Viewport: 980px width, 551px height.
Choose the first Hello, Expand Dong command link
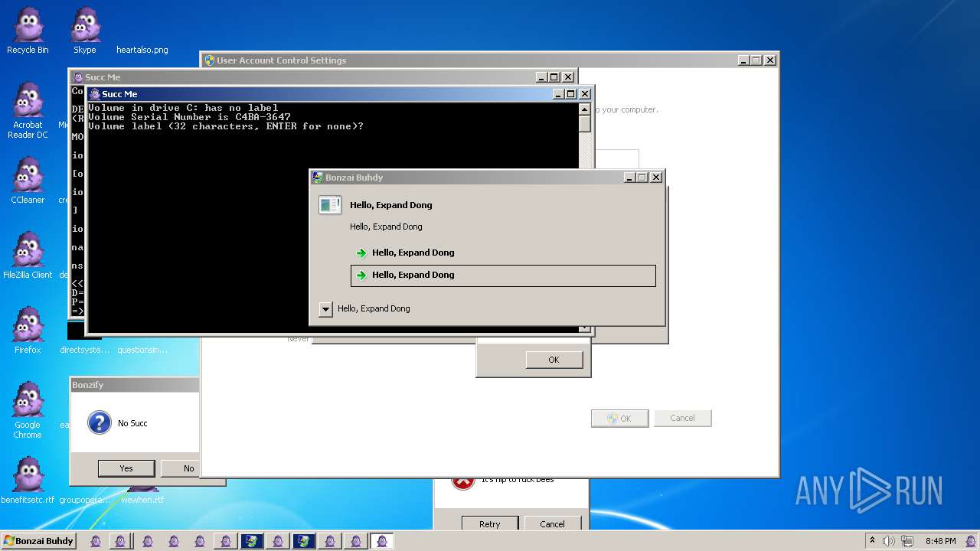[503, 253]
